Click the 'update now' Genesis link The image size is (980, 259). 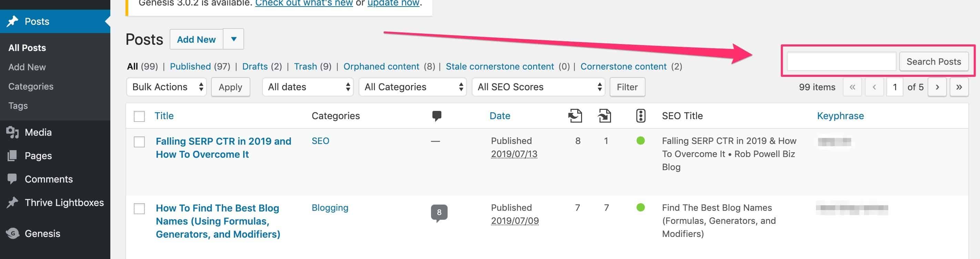[x=393, y=3]
